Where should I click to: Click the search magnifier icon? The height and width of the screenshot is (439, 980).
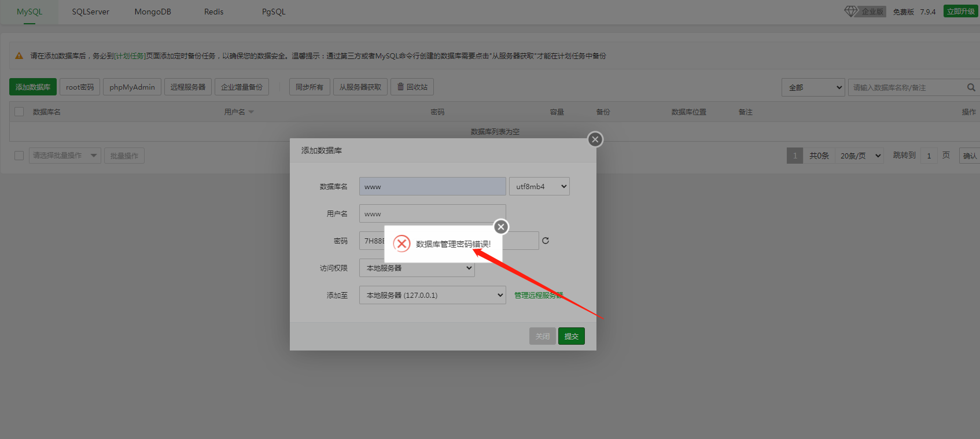(971, 87)
